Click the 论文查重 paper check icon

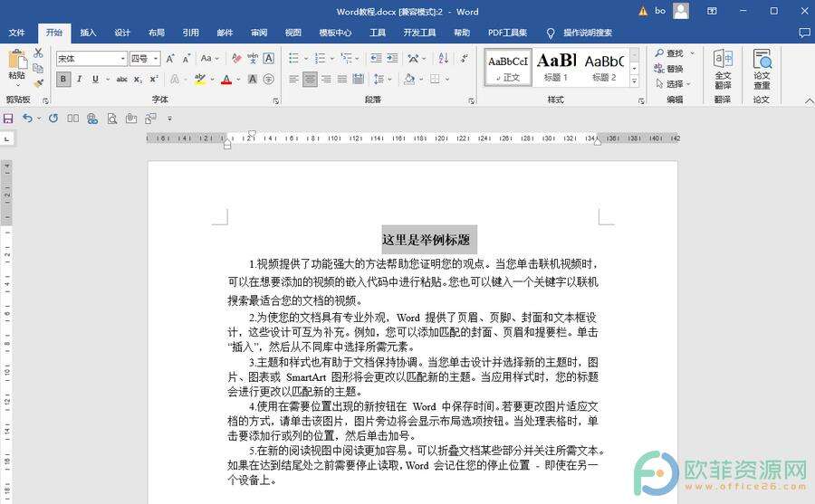point(762,68)
